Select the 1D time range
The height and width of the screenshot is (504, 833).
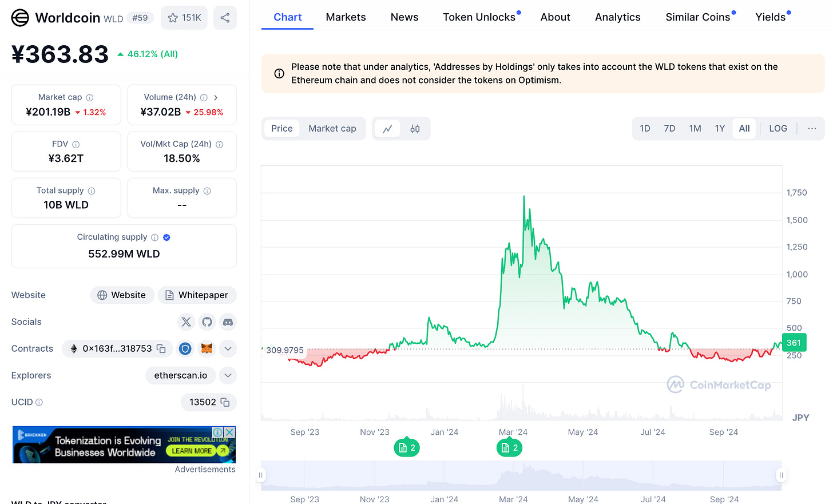[x=645, y=129]
